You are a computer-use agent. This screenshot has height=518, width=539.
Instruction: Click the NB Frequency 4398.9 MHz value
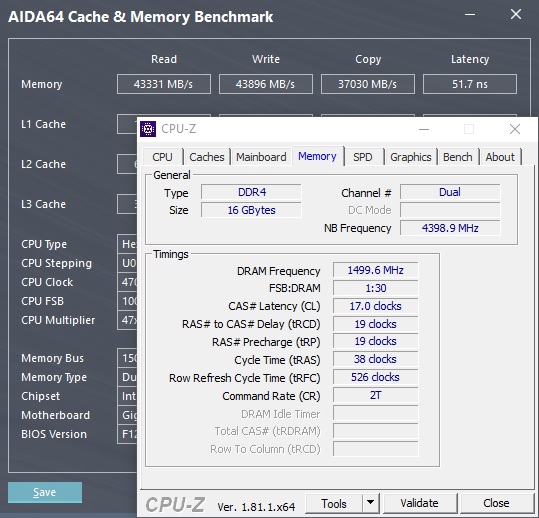pyautogui.click(x=450, y=228)
